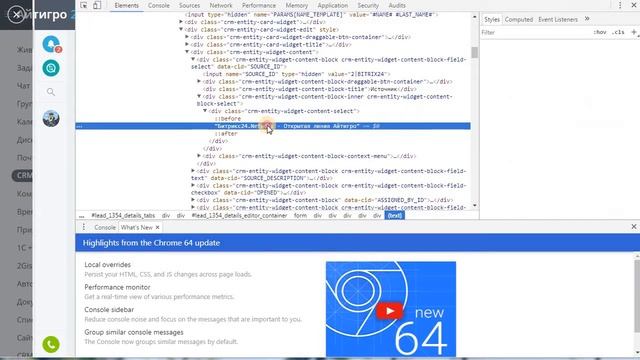Open the Network tab
This screenshot has height=360, width=640.
pyautogui.click(x=221, y=5)
